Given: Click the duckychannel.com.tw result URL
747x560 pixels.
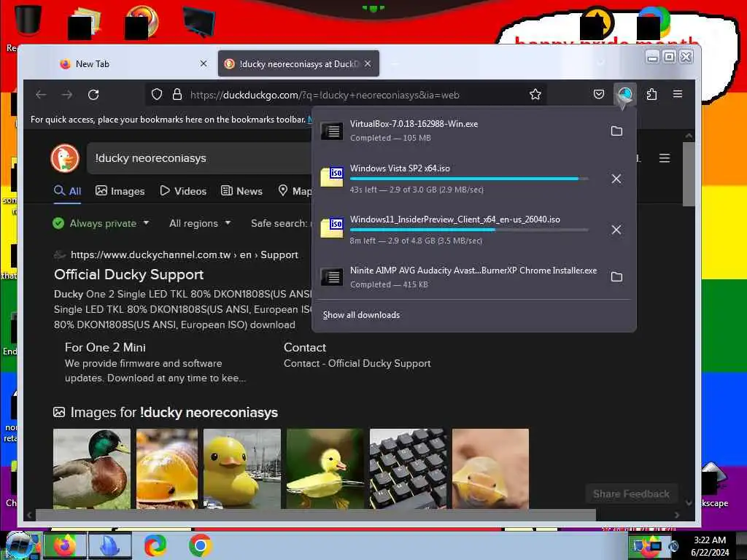Looking at the screenshot, I should 185,254.
